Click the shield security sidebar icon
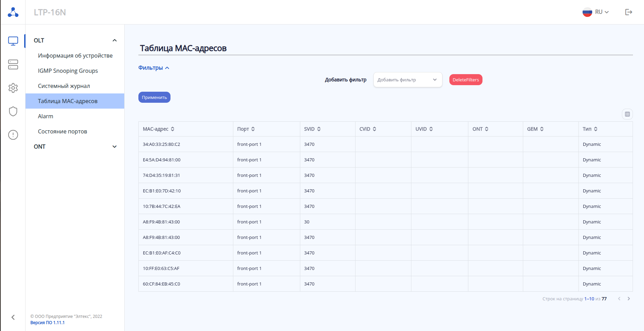The height and width of the screenshot is (331, 644). pyautogui.click(x=13, y=111)
